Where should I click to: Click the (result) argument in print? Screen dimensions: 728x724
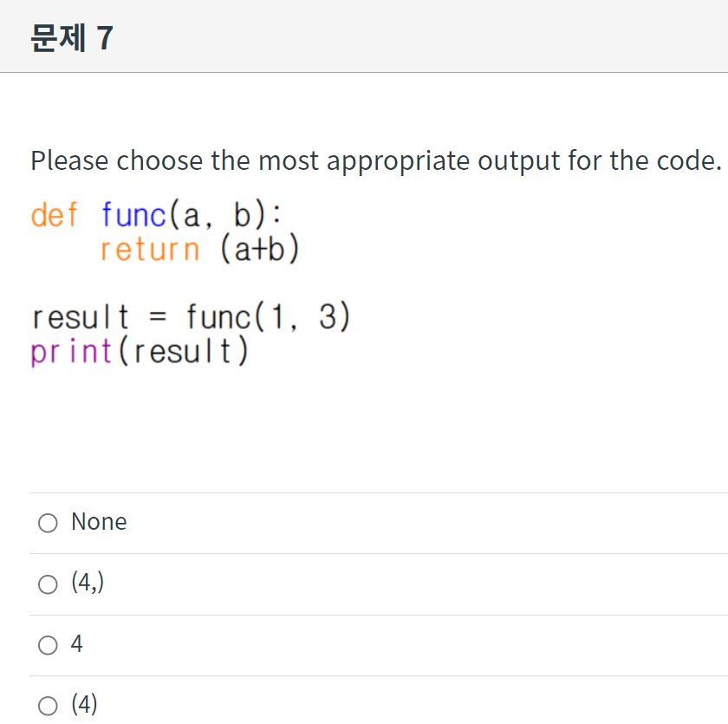(x=184, y=351)
